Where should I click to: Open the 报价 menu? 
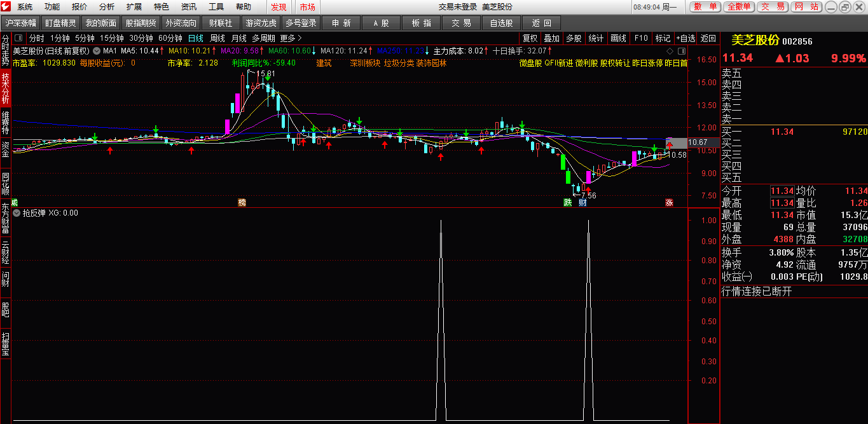point(79,7)
